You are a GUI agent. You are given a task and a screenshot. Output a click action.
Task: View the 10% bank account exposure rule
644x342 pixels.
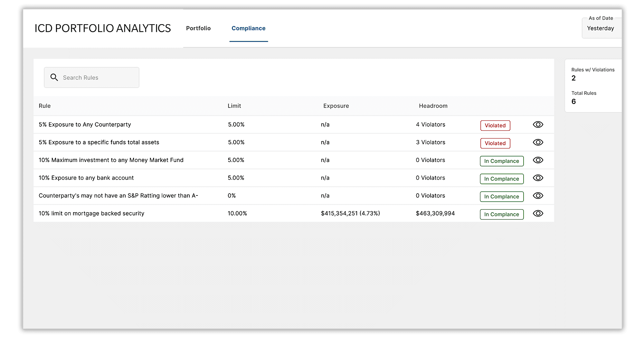pyautogui.click(x=538, y=178)
